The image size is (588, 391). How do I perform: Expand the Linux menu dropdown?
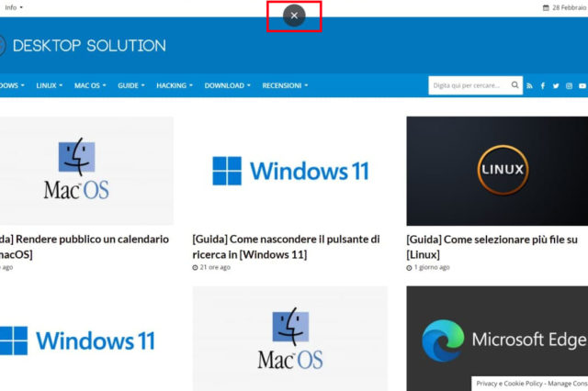pyautogui.click(x=50, y=85)
